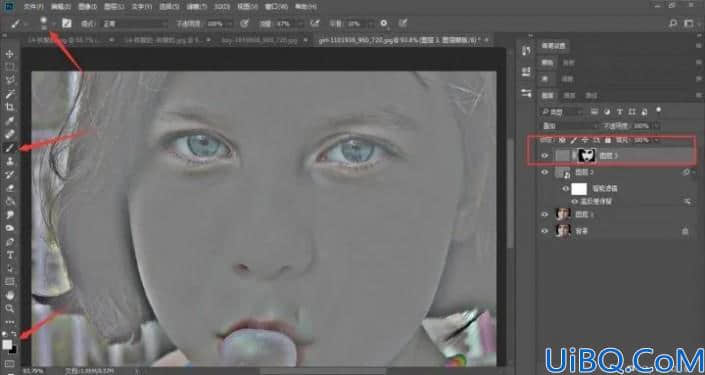705x375 pixels.
Task: Toggle pressure for opacity icon
Action: tap(244, 23)
